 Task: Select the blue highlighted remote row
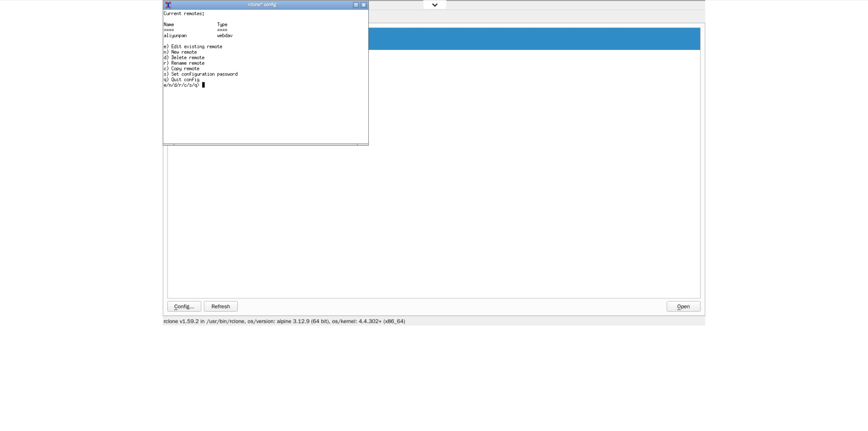[x=534, y=39]
